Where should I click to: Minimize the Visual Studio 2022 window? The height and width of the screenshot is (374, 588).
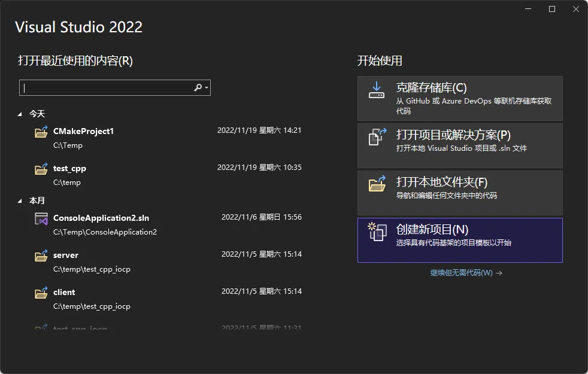[x=528, y=9]
